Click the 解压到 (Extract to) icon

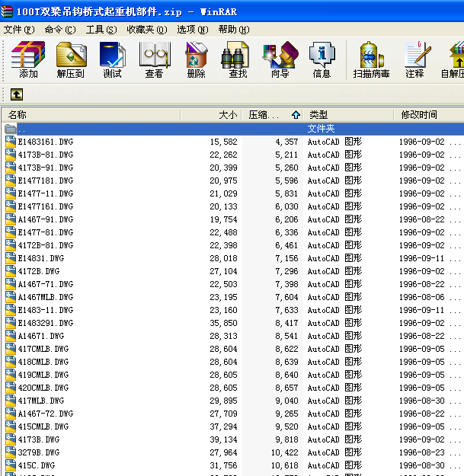(x=70, y=60)
